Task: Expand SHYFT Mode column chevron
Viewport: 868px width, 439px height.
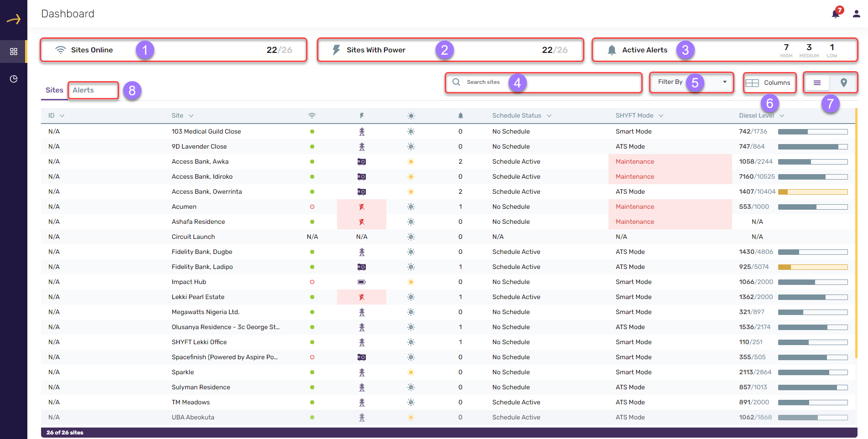Action: [x=661, y=116]
